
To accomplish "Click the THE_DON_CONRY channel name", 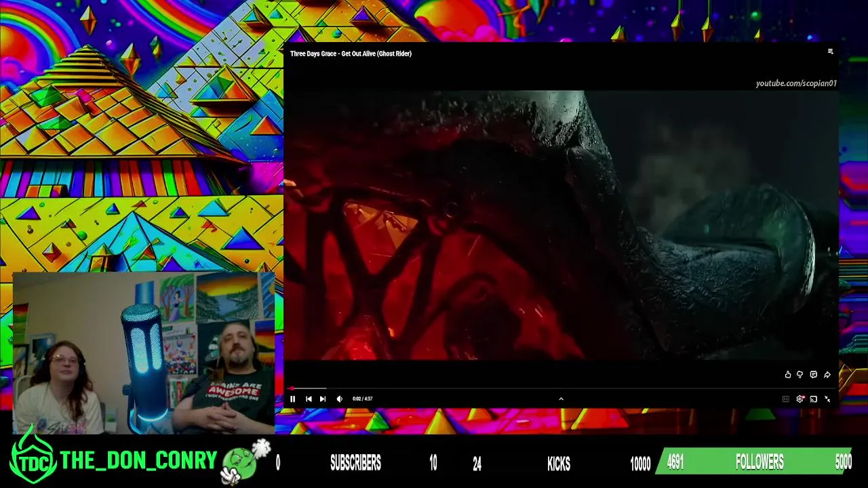I will coord(138,461).
